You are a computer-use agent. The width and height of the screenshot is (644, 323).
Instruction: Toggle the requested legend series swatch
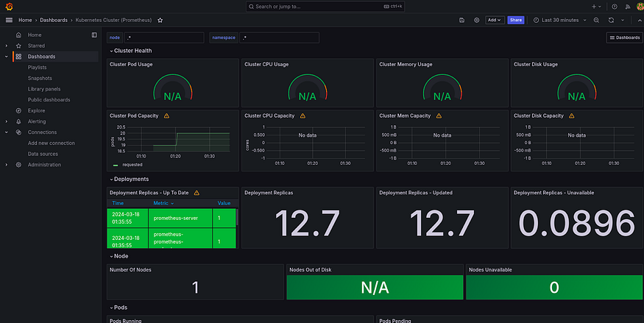click(x=116, y=165)
